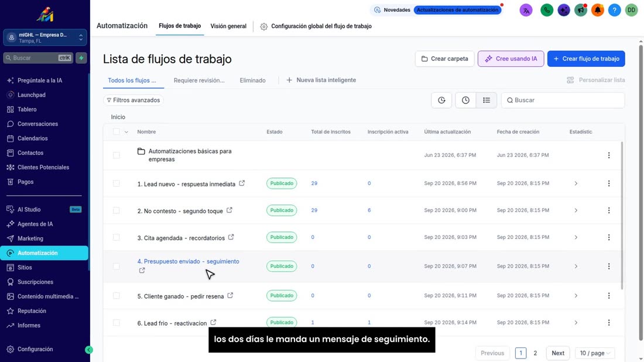This screenshot has height=362, width=644.
Task: Open external link icon for Cliente ganado workflow
Action: (x=230, y=295)
